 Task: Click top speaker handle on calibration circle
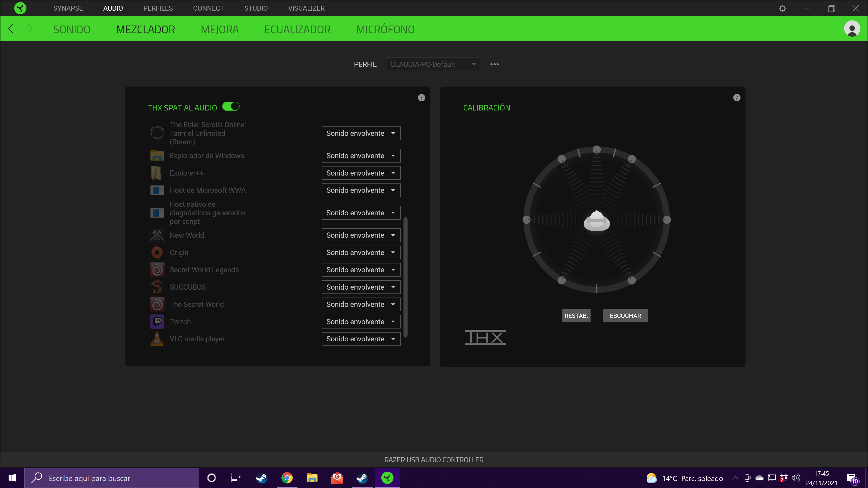[597, 149]
